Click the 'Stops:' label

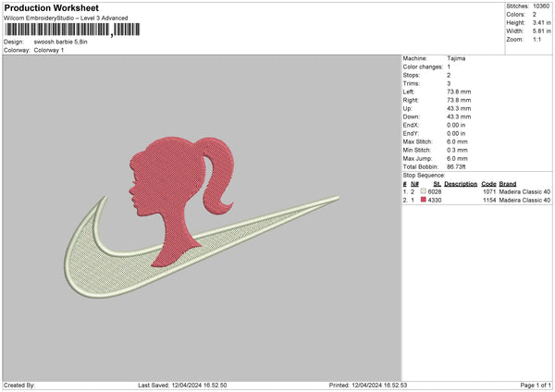412,75
